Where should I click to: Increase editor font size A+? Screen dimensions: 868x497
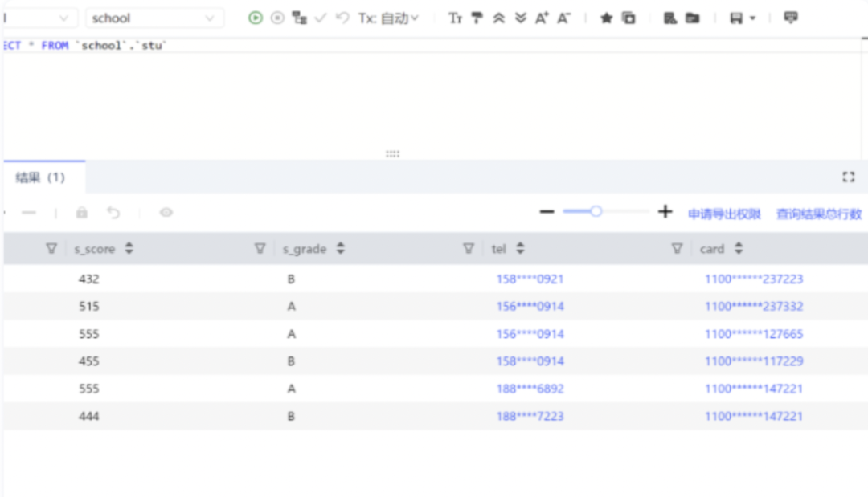pos(542,18)
